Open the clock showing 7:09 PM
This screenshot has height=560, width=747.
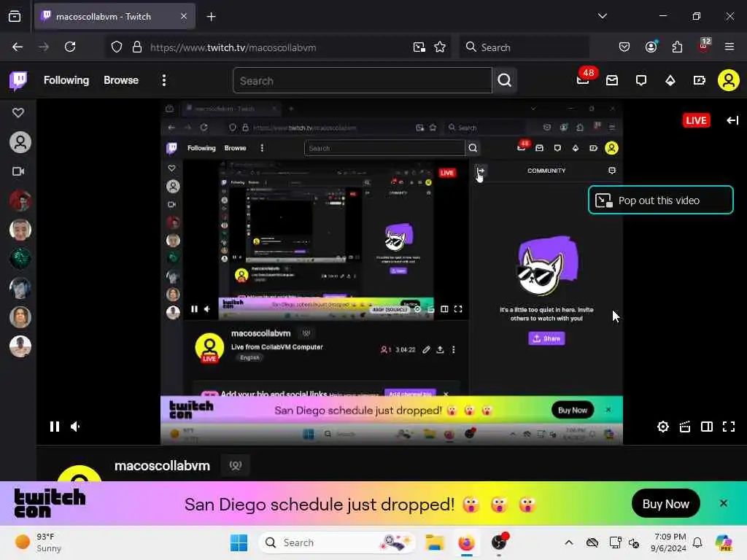coord(670,542)
